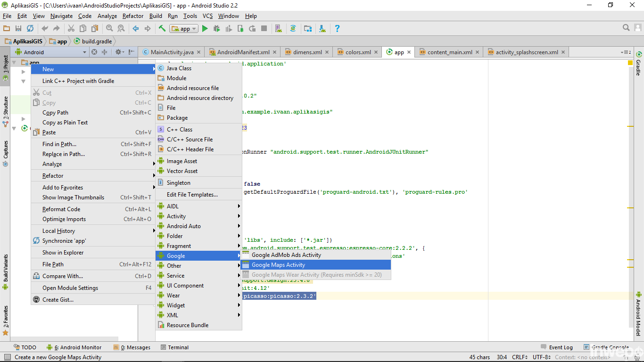Choose Java Class from New menu

[179, 68]
